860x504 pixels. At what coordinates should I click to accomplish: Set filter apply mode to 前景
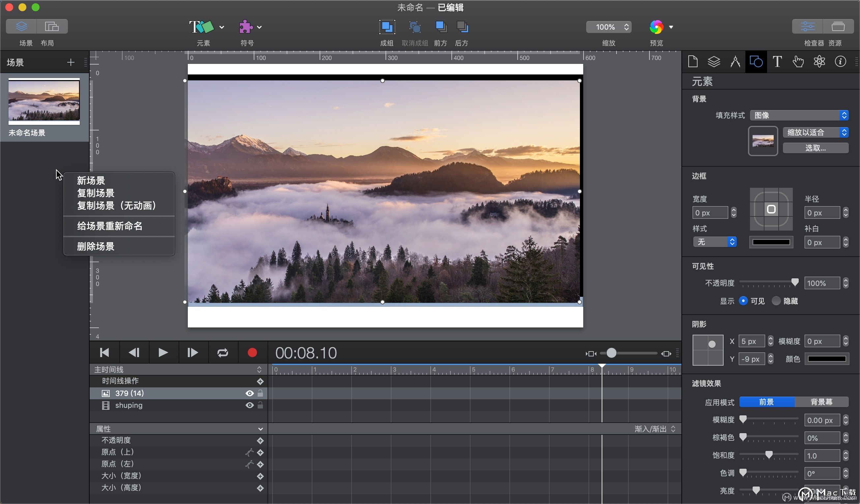pos(766,402)
